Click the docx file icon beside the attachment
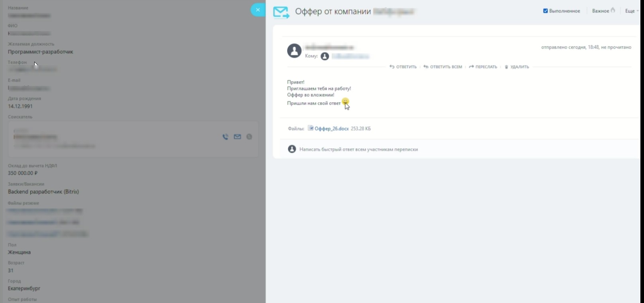The image size is (644, 303). click(311, 128)
